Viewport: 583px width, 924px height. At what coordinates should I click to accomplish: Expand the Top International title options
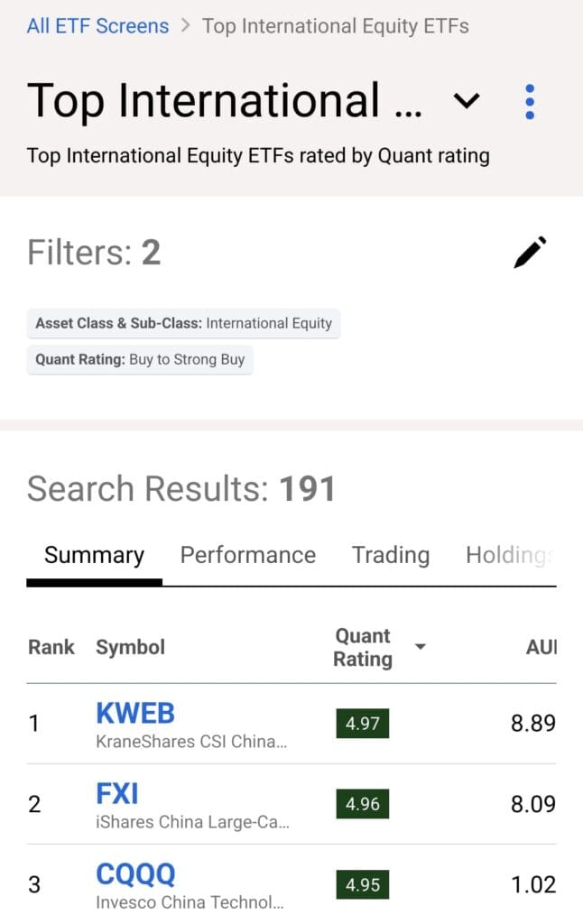pyautogui.click(x=467, y=102)
